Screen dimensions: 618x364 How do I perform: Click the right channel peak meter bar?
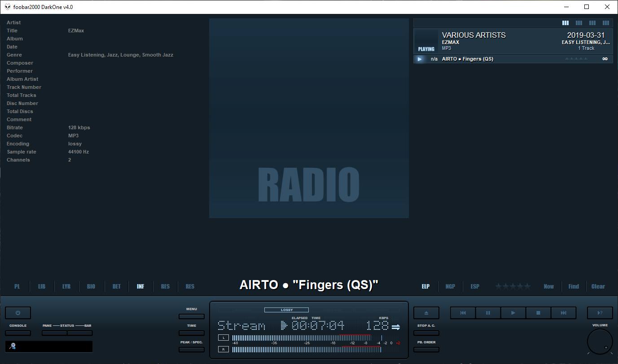(306, 349)
